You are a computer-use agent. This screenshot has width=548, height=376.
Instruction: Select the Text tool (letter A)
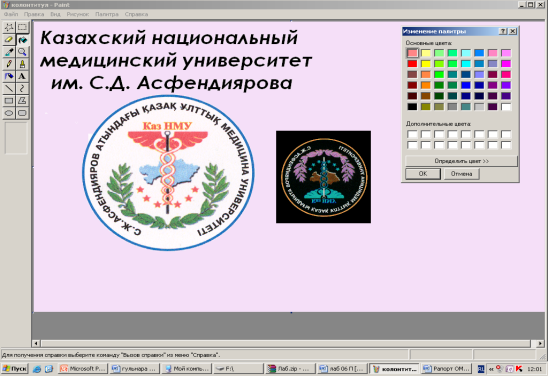[22, 76]
